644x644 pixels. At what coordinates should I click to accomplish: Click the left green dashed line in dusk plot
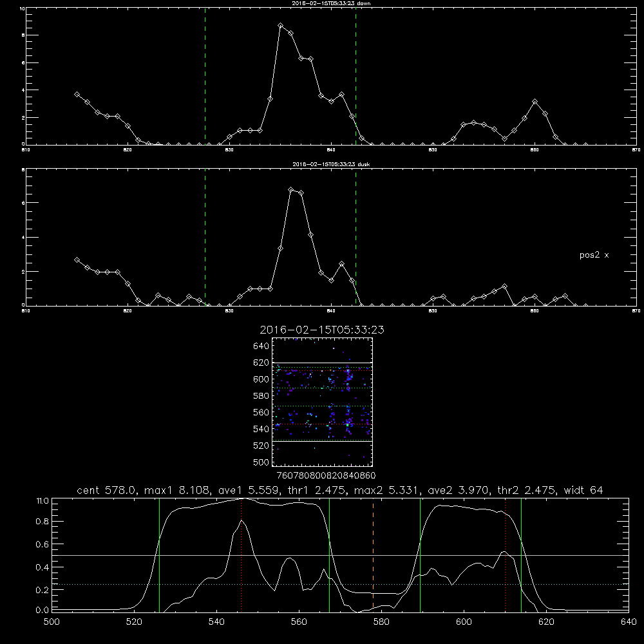[205, 238]
